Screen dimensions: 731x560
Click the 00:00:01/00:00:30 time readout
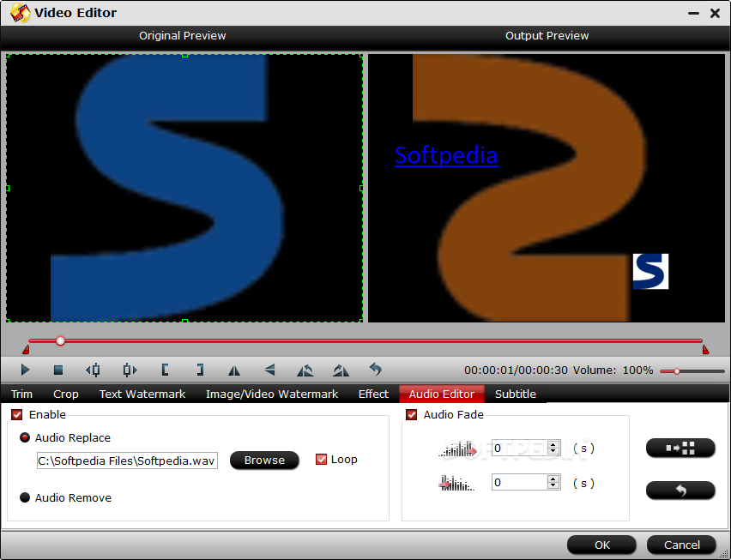pos(516,370)
